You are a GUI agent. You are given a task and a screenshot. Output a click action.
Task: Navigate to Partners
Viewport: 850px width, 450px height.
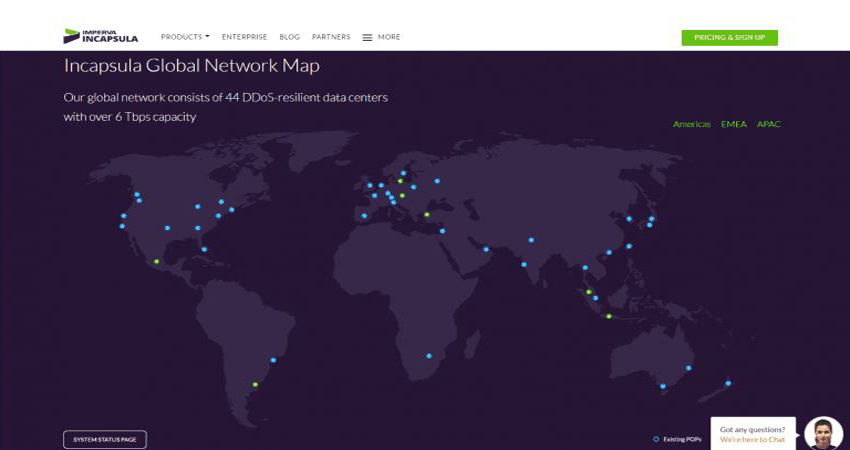pyautogui.click(x=331, y=37)
